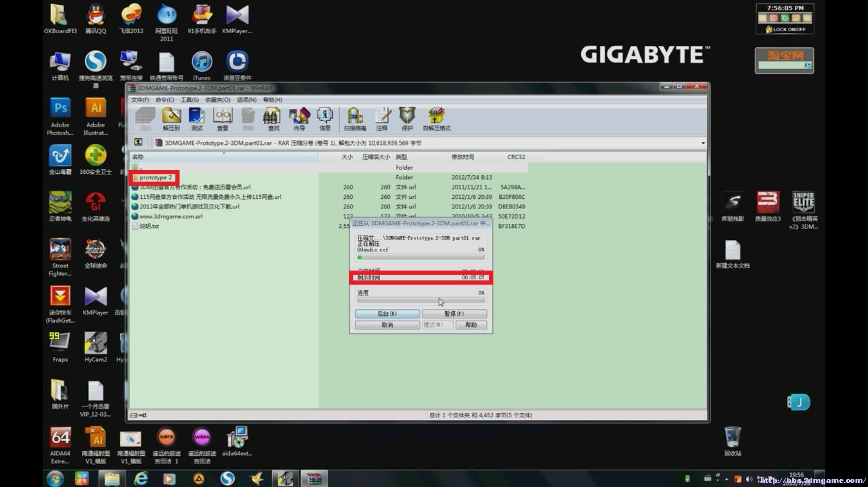Screen dimensions: 868x487
Task: Expand the archive path dropdown arrow
Action: pyautogui.click(x=703, y=143)
